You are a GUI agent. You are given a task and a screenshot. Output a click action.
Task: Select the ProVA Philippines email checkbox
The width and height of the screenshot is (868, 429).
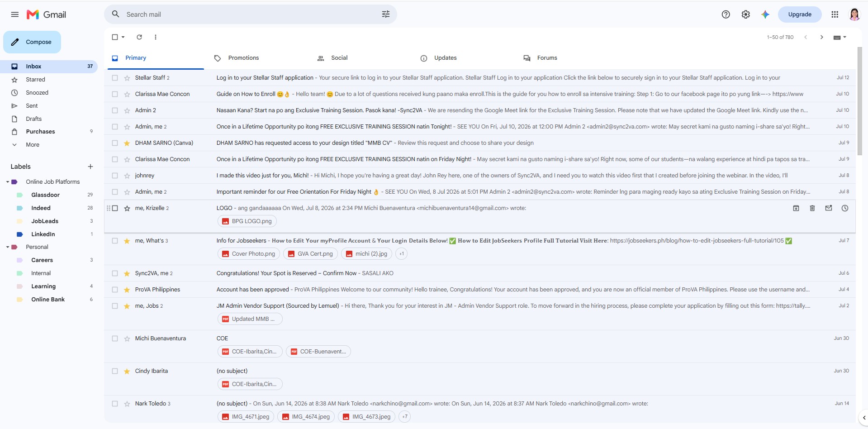pyautogui.click(x=115, y=290)
